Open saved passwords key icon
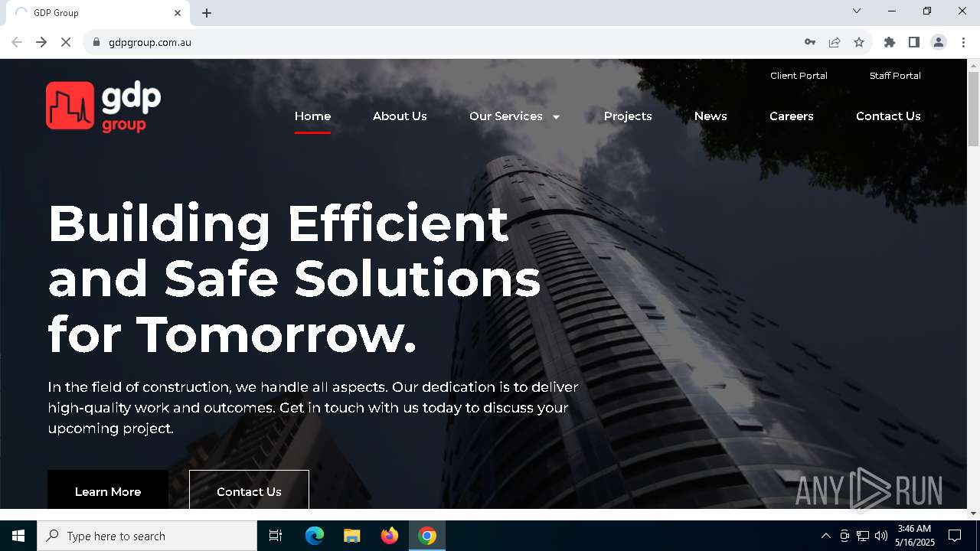 coord(810,42)
